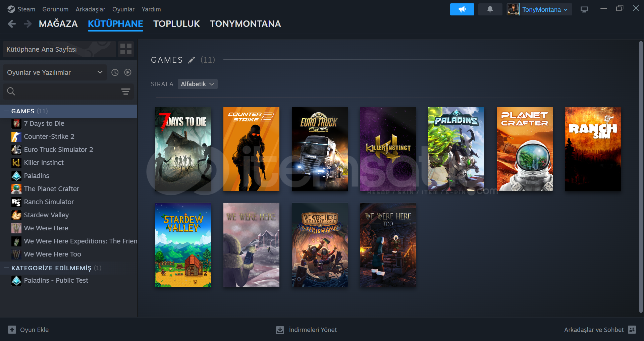Select We Were Here Too in sidebar
Screen dimensions: 644x341
coord(68,254)
